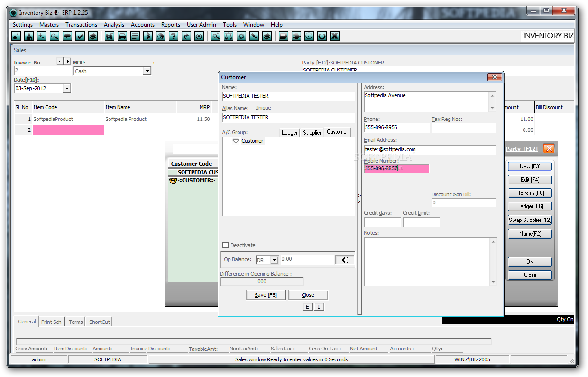Open the Transactions menu
Viewport: 588px width, 377px height.
tap(82, 25)
